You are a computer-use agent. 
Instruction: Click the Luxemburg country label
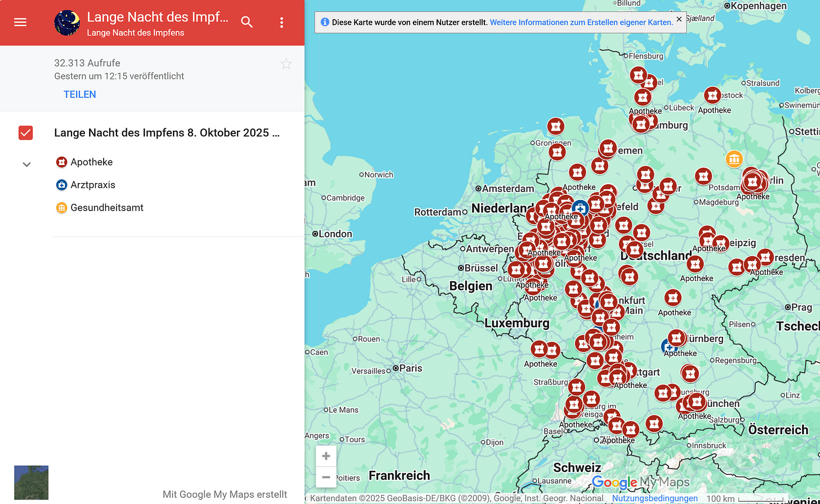coord(517,323)
